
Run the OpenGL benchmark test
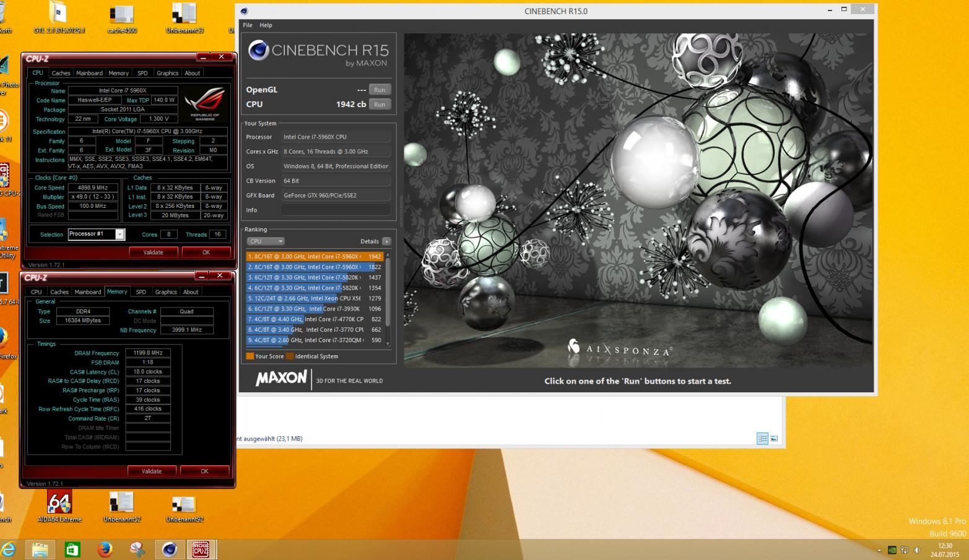[x=380, y=90]
